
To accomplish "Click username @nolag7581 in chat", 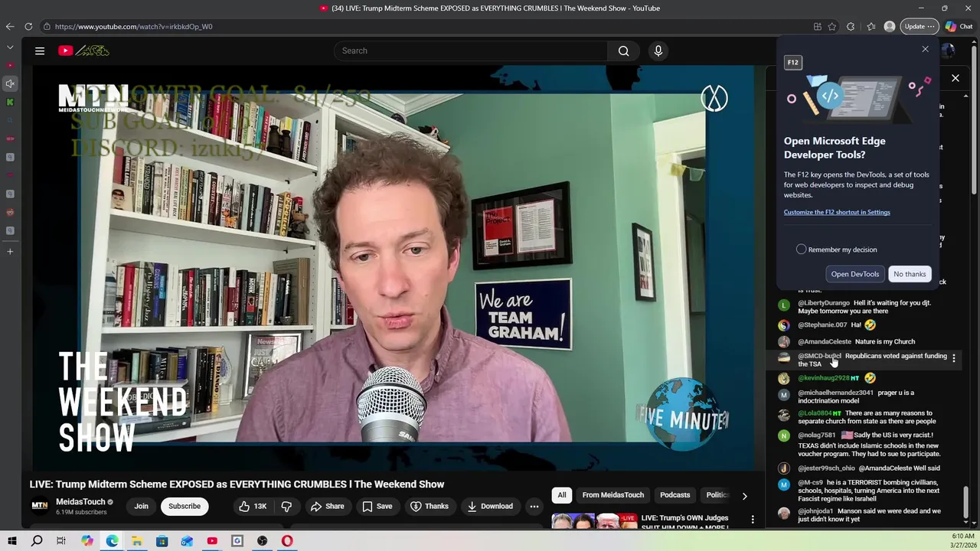I will point(817,435).
